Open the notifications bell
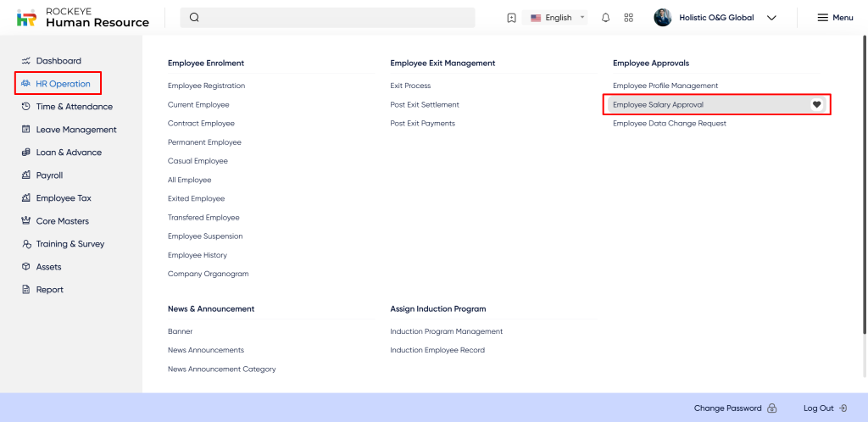The image size is (868, 422). coord(605,18)
